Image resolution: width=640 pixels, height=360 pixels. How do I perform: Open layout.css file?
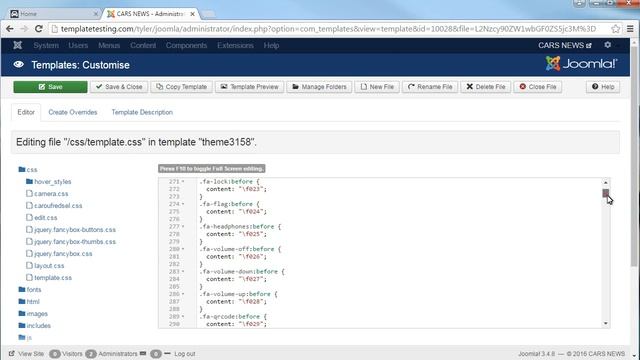tap(45, 266)
